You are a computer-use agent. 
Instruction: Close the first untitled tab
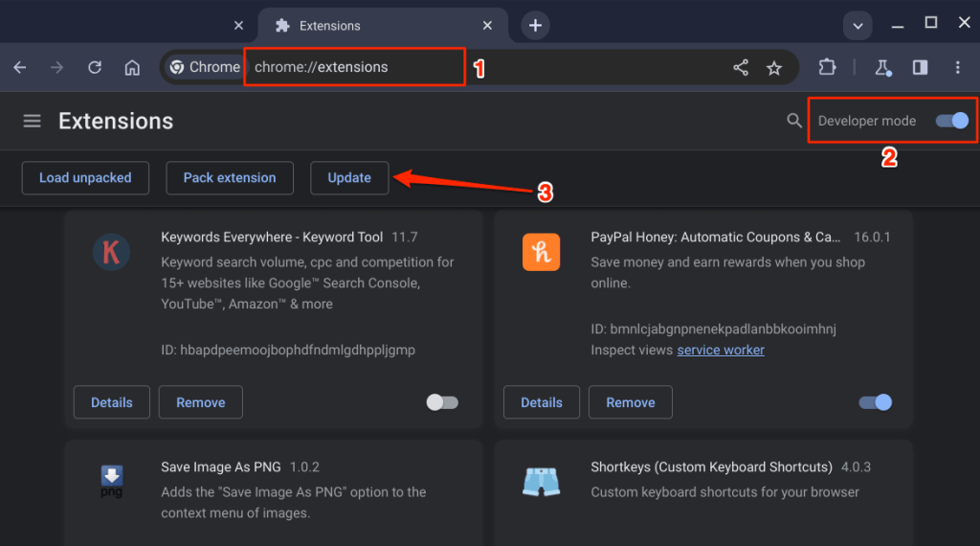238,26
